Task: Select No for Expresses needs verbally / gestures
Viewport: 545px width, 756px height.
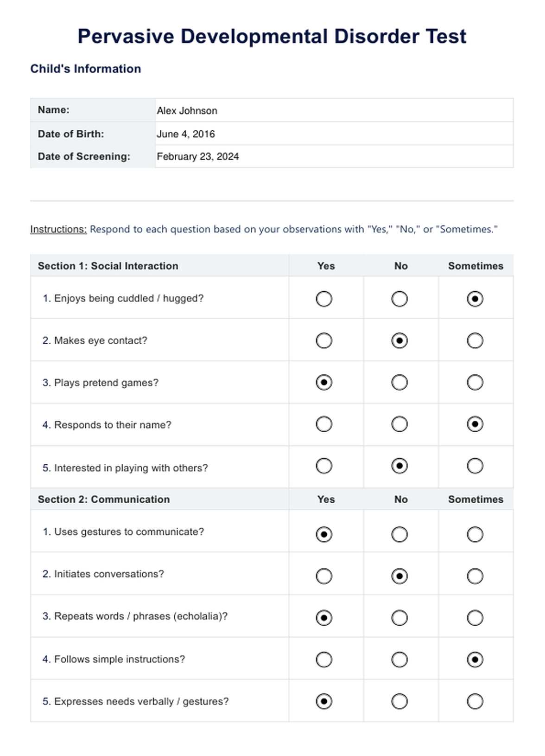Action: point(399,701)
